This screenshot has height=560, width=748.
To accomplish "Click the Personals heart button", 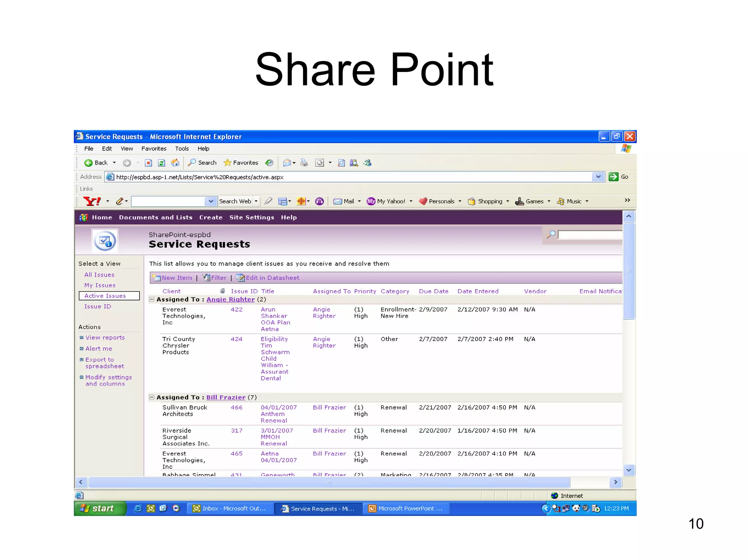I will 437,201.
